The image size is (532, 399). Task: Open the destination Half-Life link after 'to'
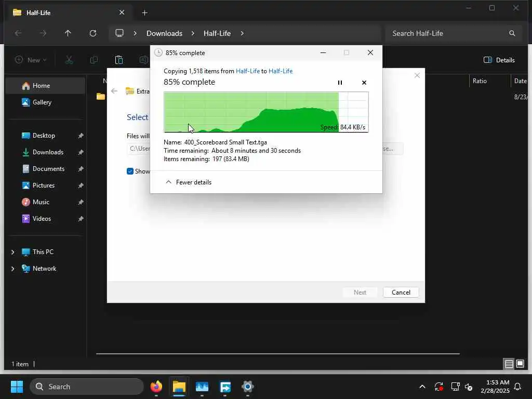point(281,71)
